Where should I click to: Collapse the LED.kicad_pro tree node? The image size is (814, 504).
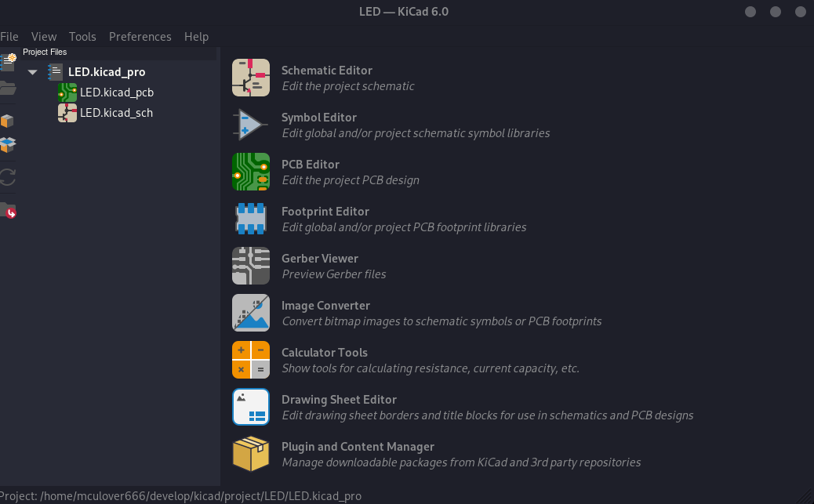coord(33,72)
